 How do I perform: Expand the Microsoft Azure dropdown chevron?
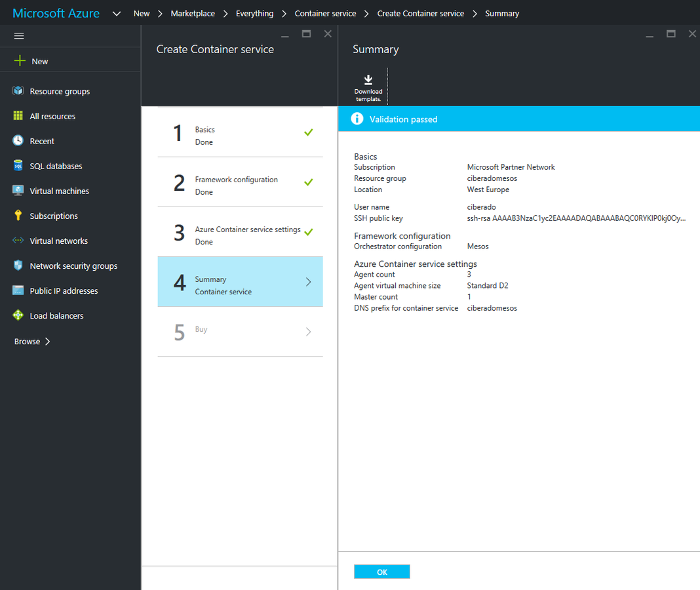pyautogui.click(x=117, y=13)
